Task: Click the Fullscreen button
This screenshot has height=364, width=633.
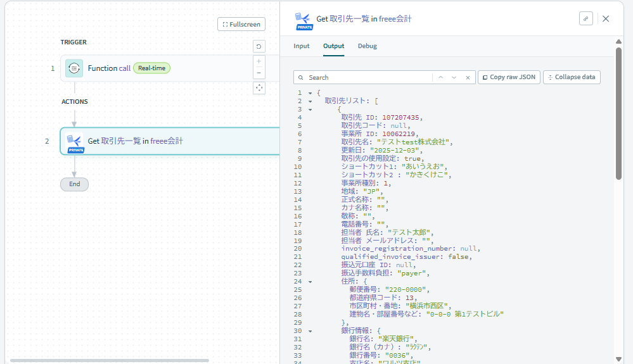Action: (241, 24)
